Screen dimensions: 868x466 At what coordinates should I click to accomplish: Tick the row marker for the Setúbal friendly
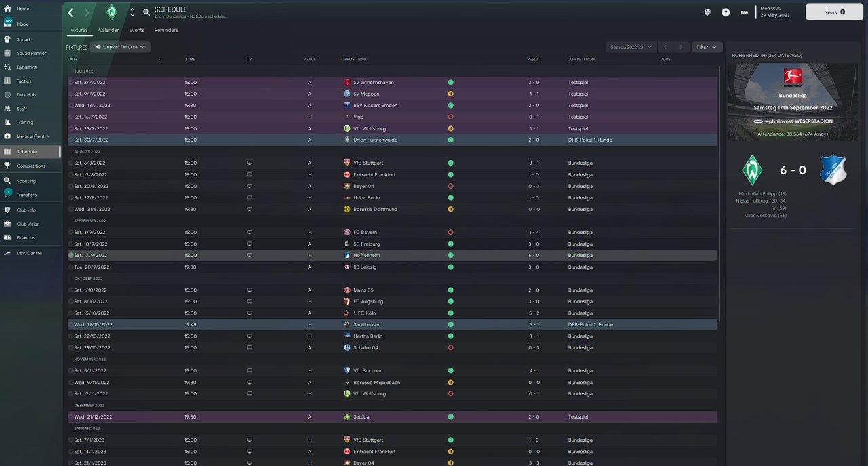[71, 416]
